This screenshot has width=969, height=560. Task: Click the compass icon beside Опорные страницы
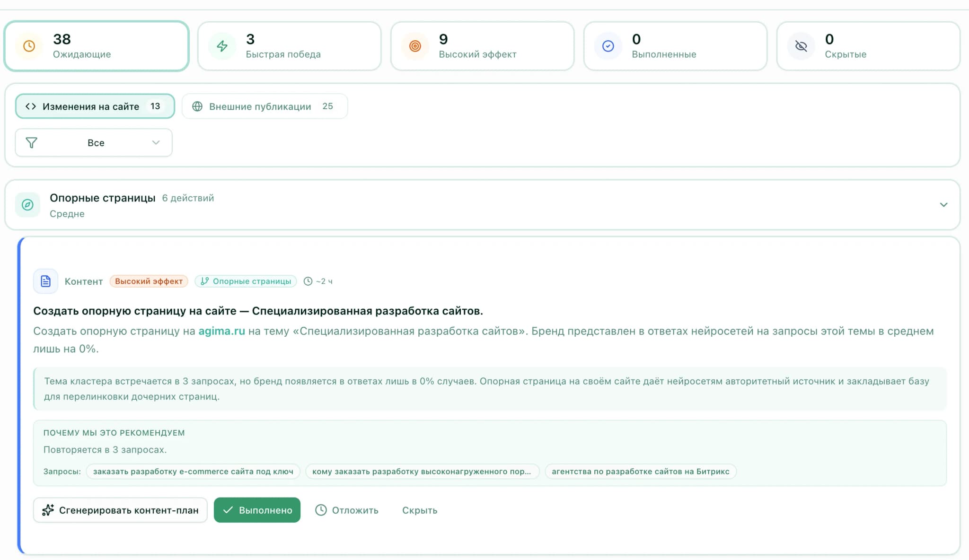(x=28, y=205)
